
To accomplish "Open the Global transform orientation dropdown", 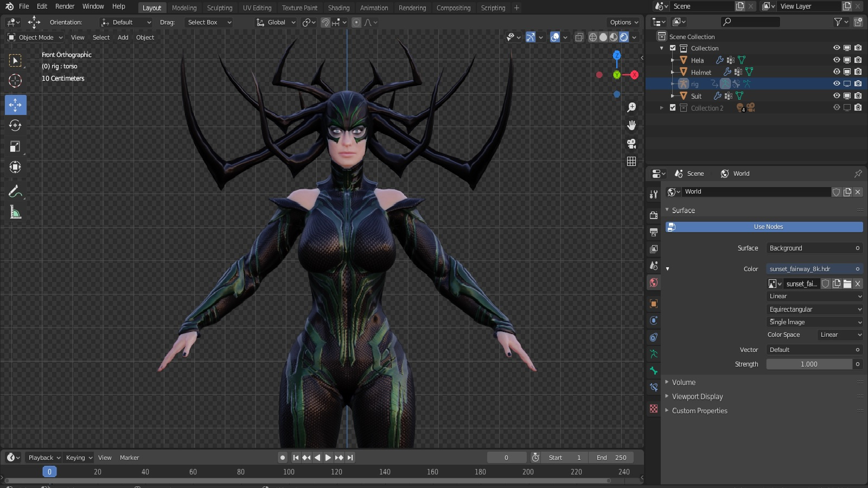I will 276,22.
